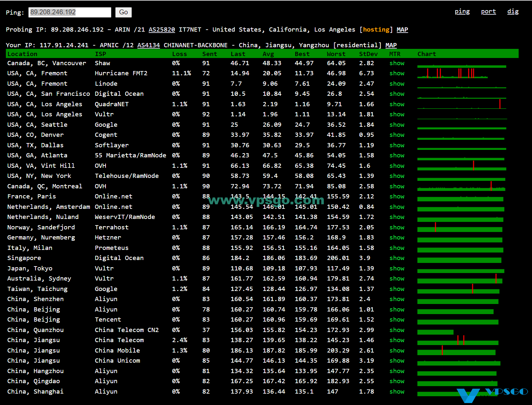This screenshot has height=405, width=532.
Task: Show MTR for Amsterdam Online.net row
Action: coord(397,207)
